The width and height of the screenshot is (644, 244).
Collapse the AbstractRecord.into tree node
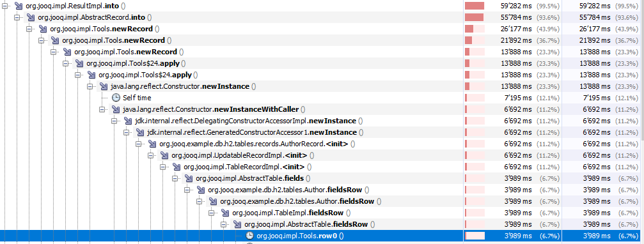tap(17, 17)
